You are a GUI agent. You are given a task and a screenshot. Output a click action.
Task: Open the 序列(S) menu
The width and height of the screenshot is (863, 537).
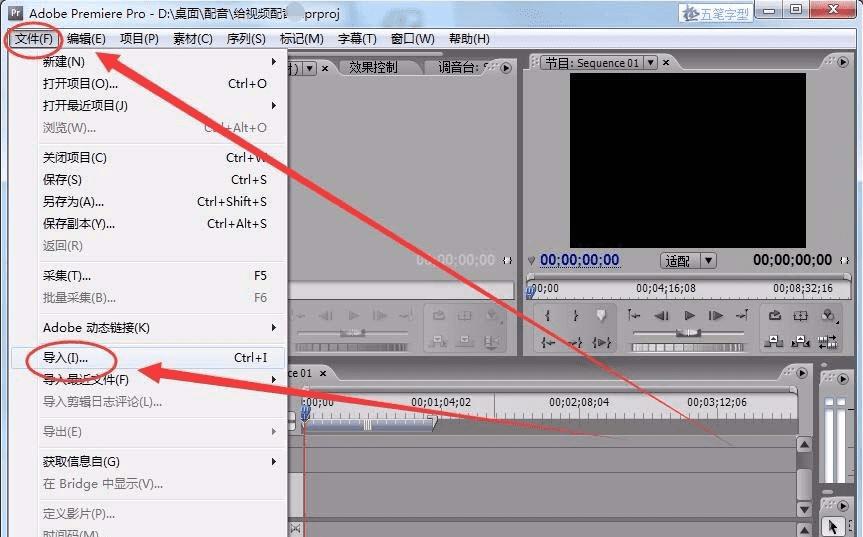[246, 39]
